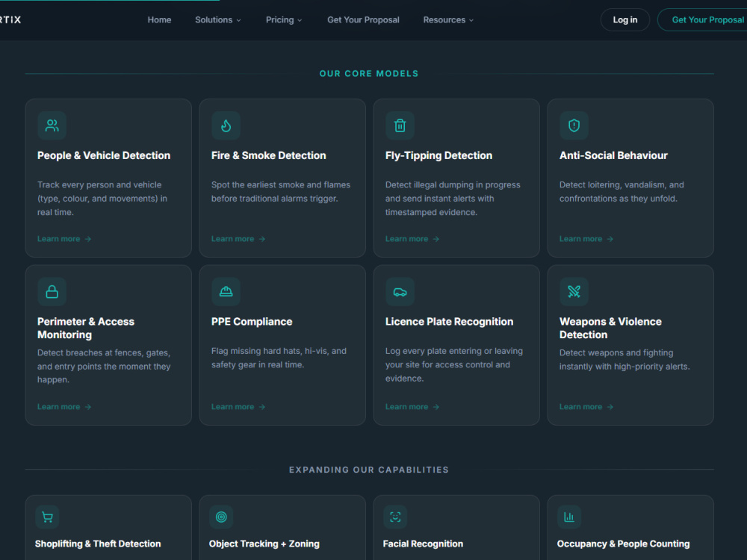This screenshot has width=747, height=560.
Task: Open Learn more for Perimeter & Access Monitoring
Action: click(x=63, y=407)
